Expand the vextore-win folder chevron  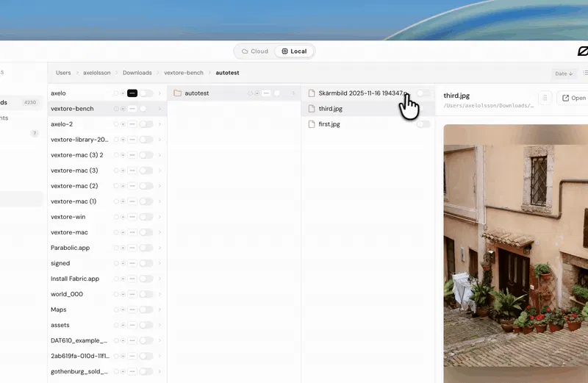coord(159,217)
